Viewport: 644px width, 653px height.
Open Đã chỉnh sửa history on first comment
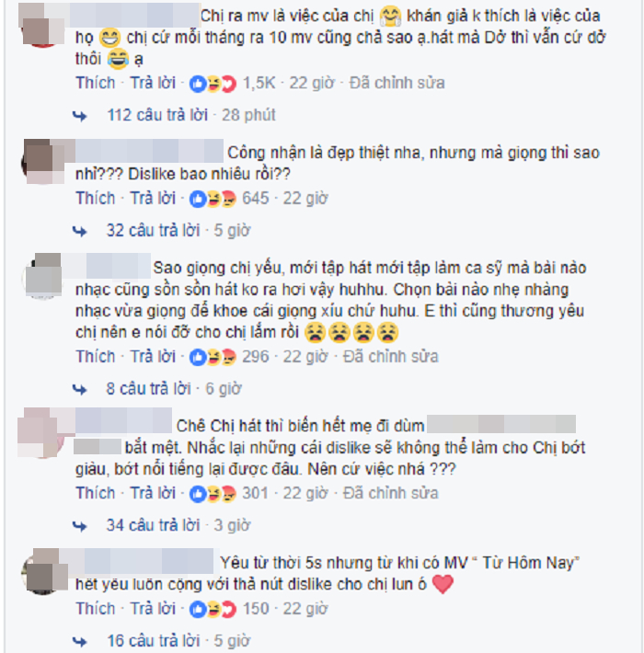pos(397,83)
